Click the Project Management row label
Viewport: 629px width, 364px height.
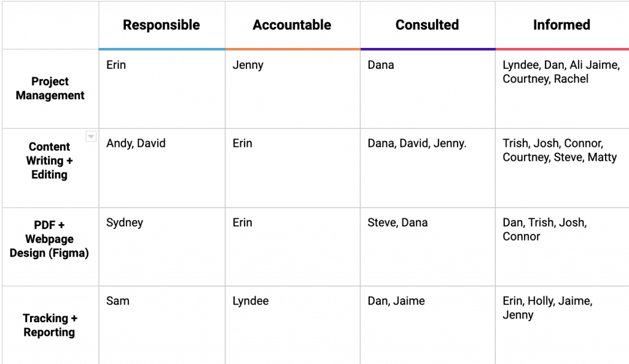click(x=50, y=88)
